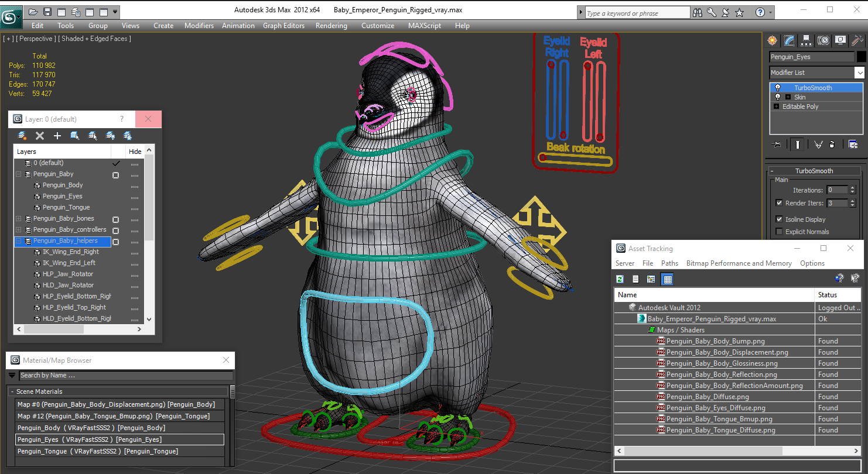868x474 pixels.
Task: Open the Hierarchy command panel tab
Action: 807,40
